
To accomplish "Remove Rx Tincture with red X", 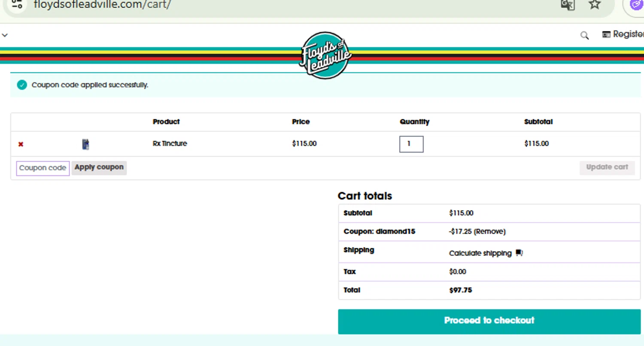I will click(21, 144).
